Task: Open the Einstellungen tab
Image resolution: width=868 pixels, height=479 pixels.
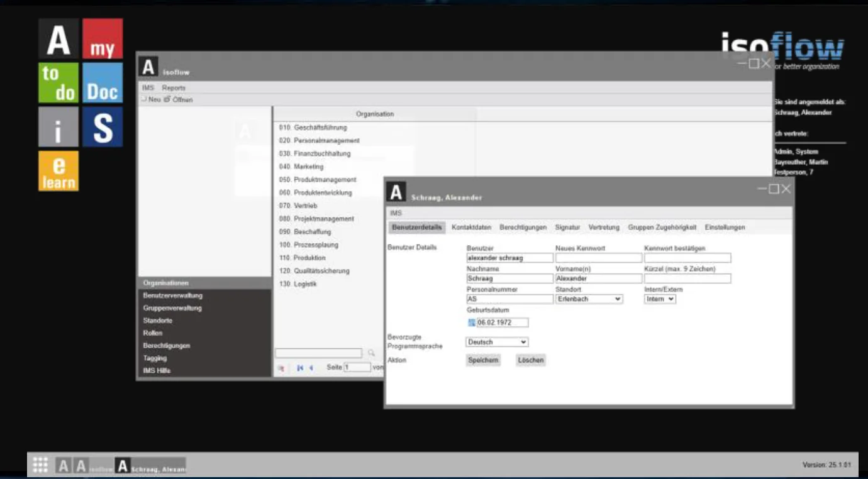Action: pos(725,227)
